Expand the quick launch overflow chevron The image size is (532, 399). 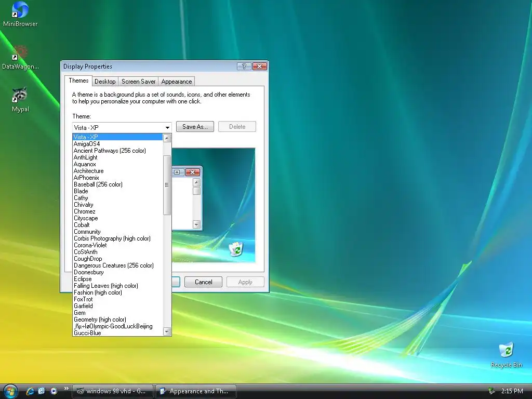click(66, 389)
